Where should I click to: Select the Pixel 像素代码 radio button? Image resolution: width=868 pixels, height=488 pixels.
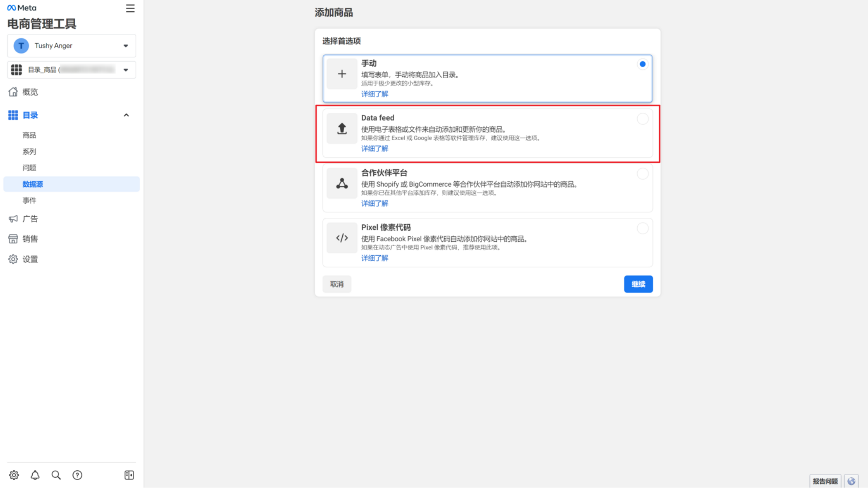click(642, 228)
